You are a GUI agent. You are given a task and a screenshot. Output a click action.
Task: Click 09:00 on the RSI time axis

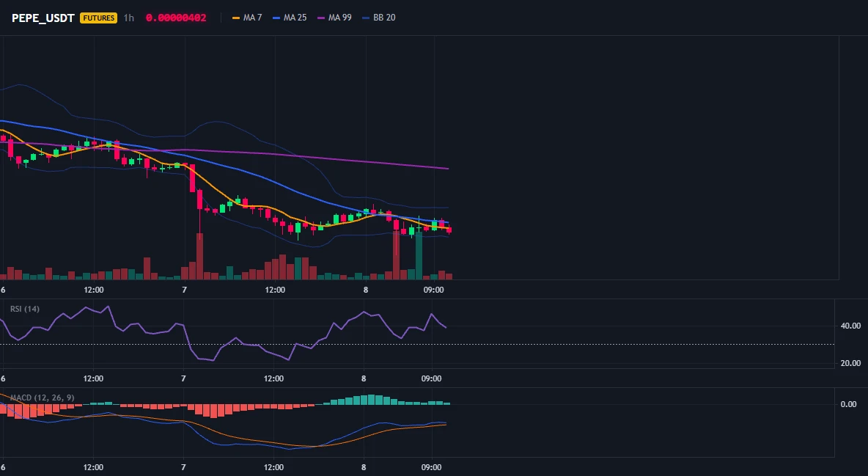click(431, 378)
